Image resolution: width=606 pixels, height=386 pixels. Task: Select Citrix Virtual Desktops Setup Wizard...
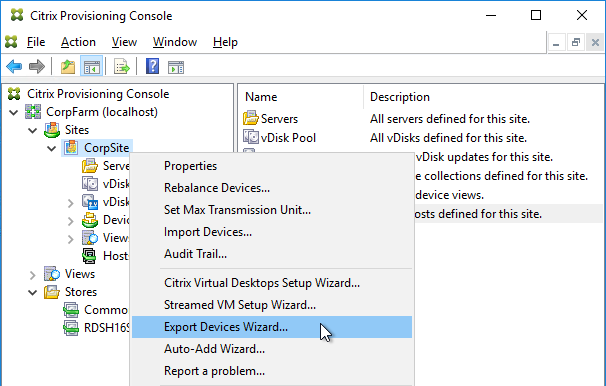click(x=262, y=283)
